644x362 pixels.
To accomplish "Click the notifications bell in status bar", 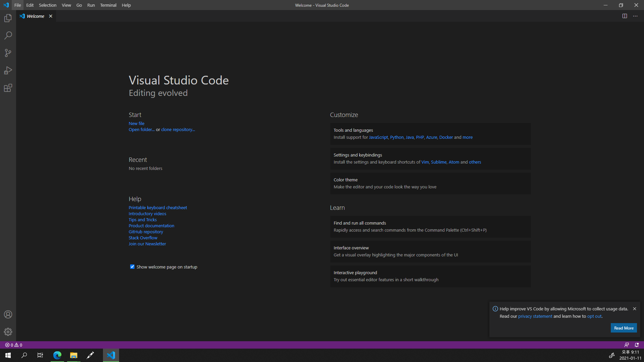I will [x=637, y=345].
